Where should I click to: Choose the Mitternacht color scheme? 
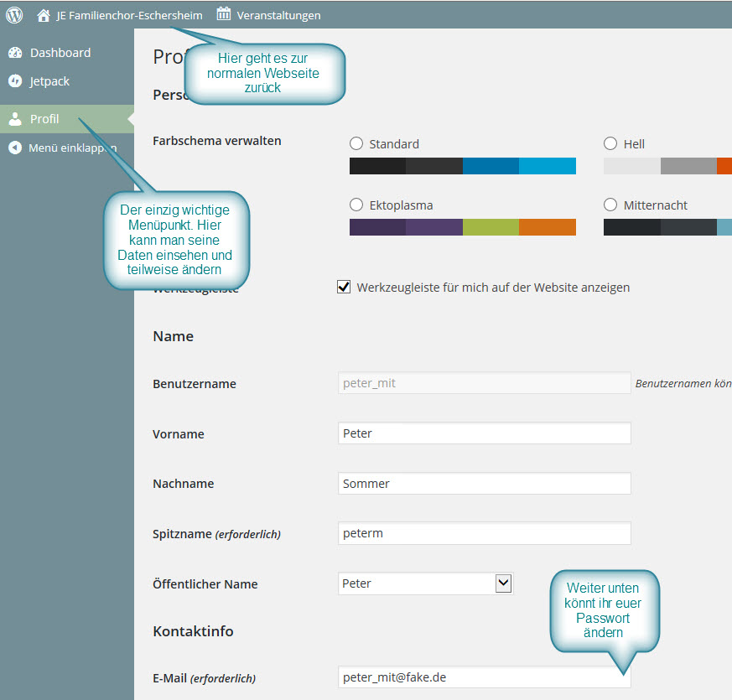[x=610, y=205]
